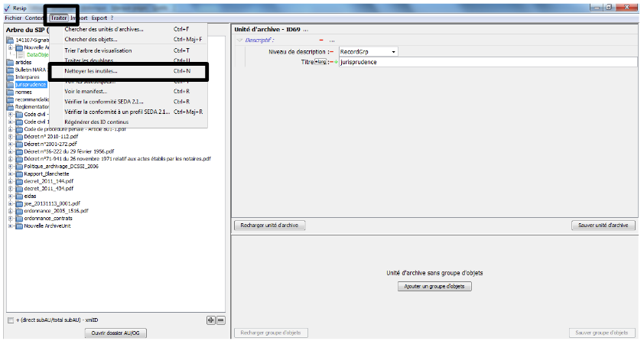The image size is (644, 341).
Task: Click folder icon of normes item
Action: pos(10,92)
